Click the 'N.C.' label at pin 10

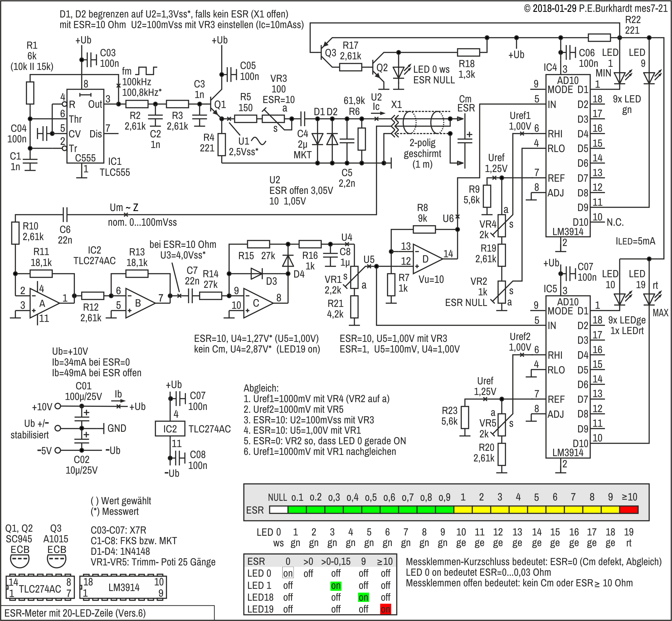click(615, 223)
